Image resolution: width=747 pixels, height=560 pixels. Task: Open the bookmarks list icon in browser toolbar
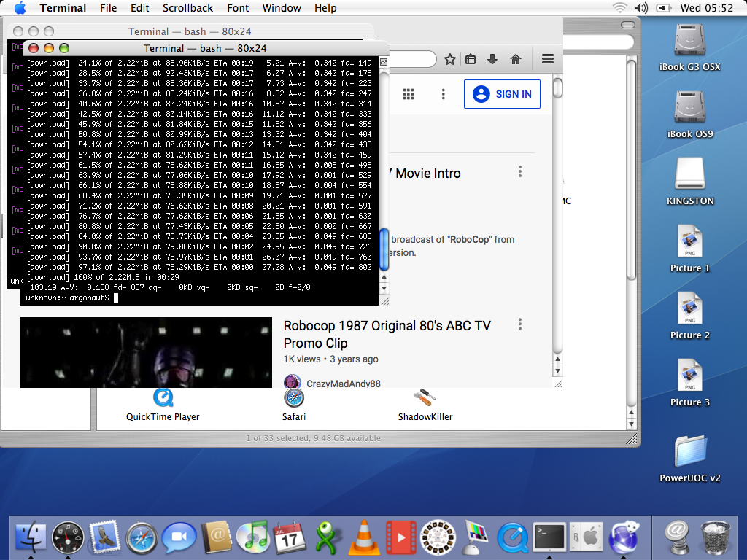point(471,59)
